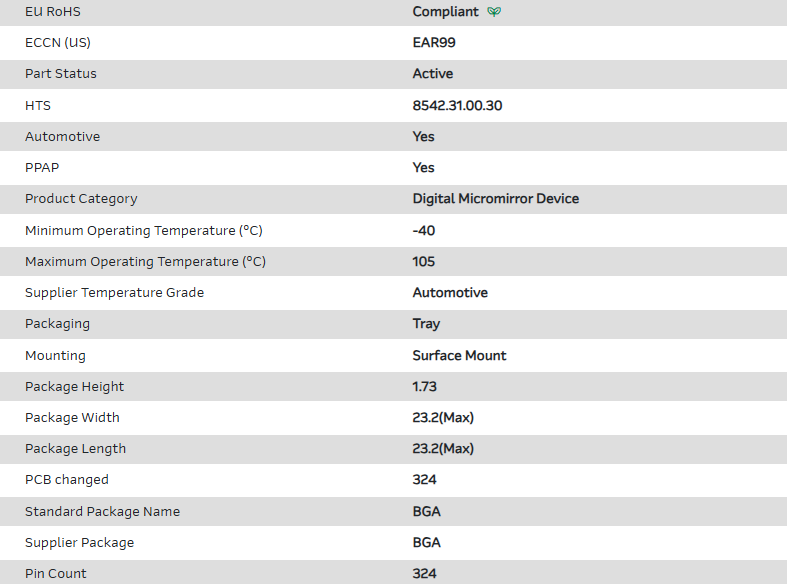Screen dimensions: 787x584
Task: Select the minimum operating temperature value -40
Action: click(424, 231)
